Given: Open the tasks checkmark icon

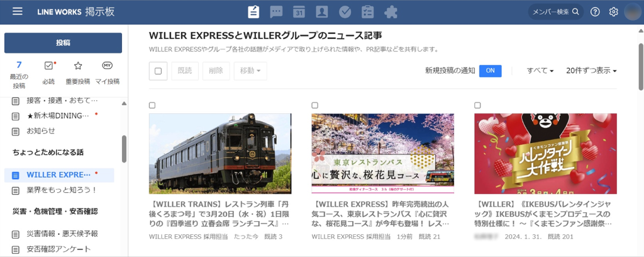Looking at the screenshot, I should tap(345, 12).
